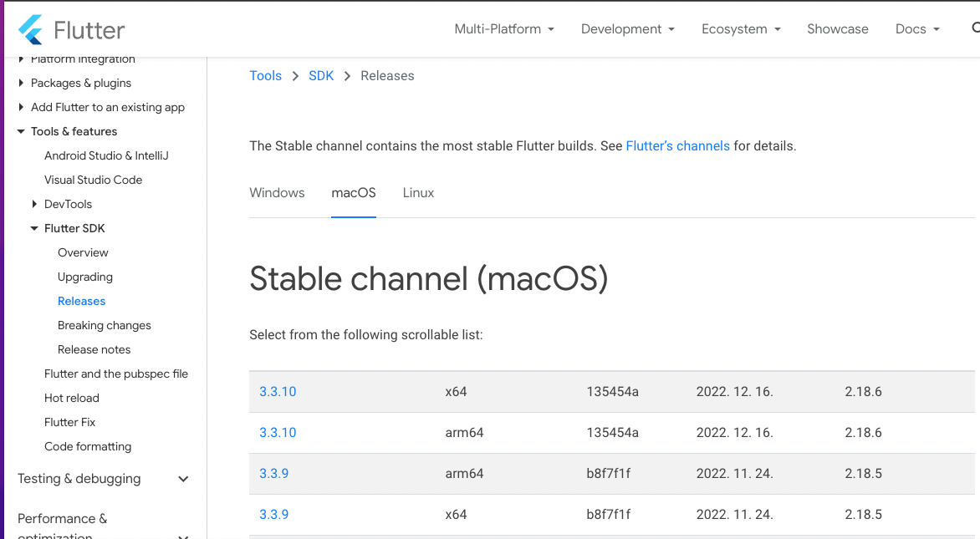Download 3.3.9 x64 release
The height and width of the screenshot is (539, 980).
[273, 515]
